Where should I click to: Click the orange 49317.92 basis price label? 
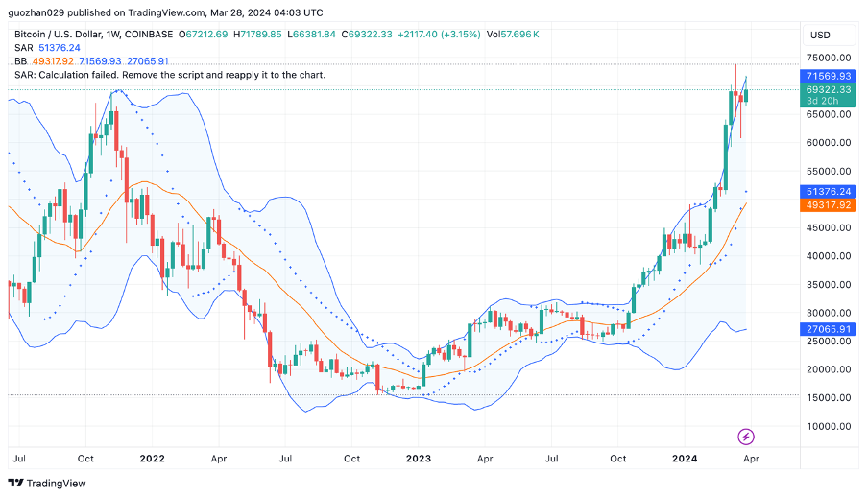[x=828, y=204]
